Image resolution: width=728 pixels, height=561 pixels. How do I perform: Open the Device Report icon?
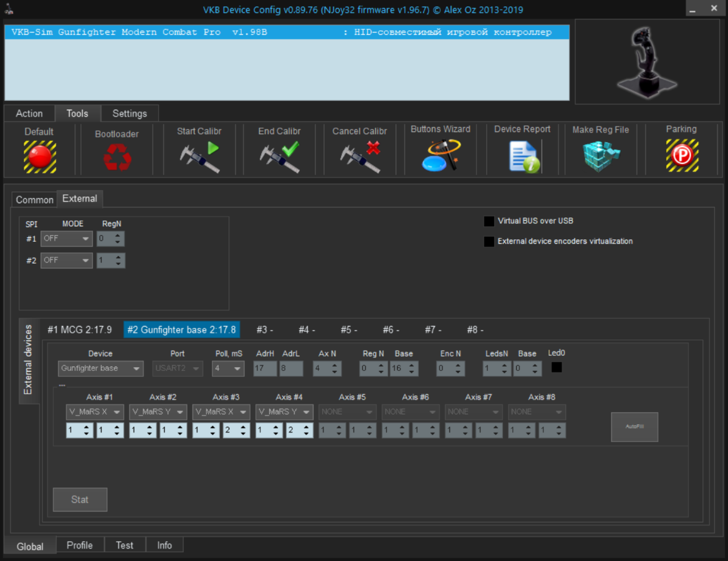(522, 156)
